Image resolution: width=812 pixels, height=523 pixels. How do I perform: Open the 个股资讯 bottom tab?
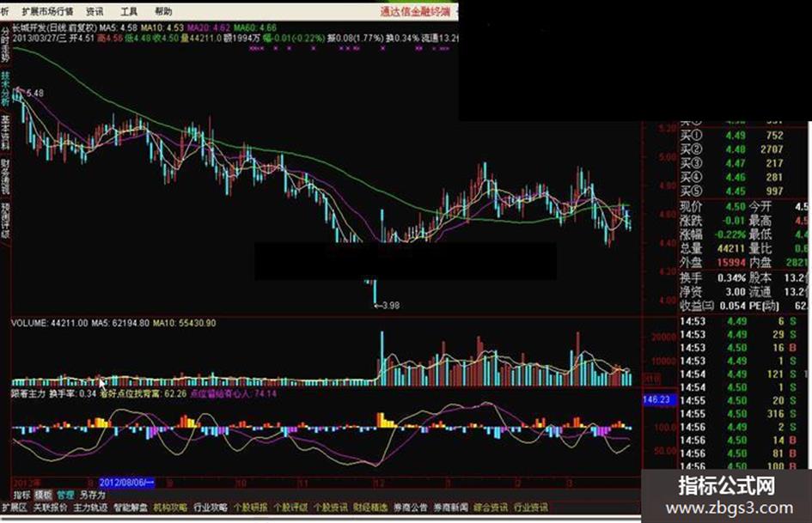pyautogui.click(x=331, y=508)
